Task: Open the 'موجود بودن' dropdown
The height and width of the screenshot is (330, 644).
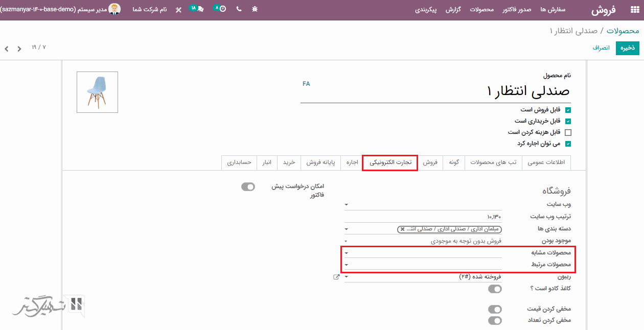Action: coord(347,241)
